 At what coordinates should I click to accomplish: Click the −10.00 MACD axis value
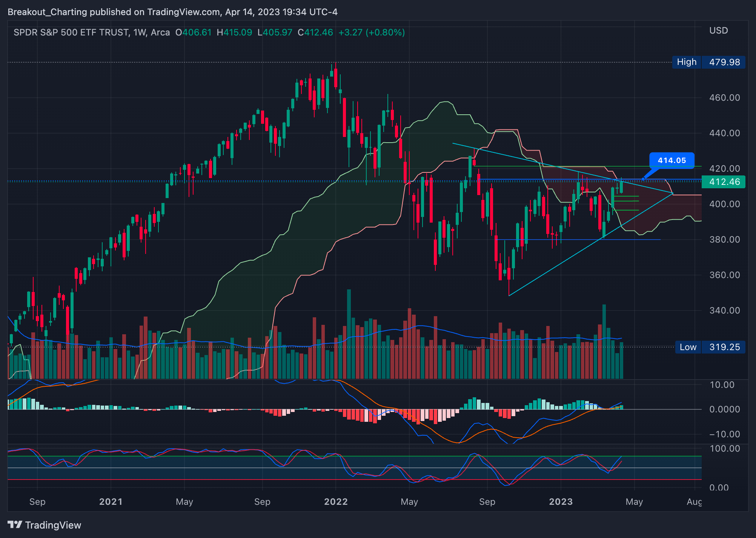pyautogui.click(x=724, y=434)
